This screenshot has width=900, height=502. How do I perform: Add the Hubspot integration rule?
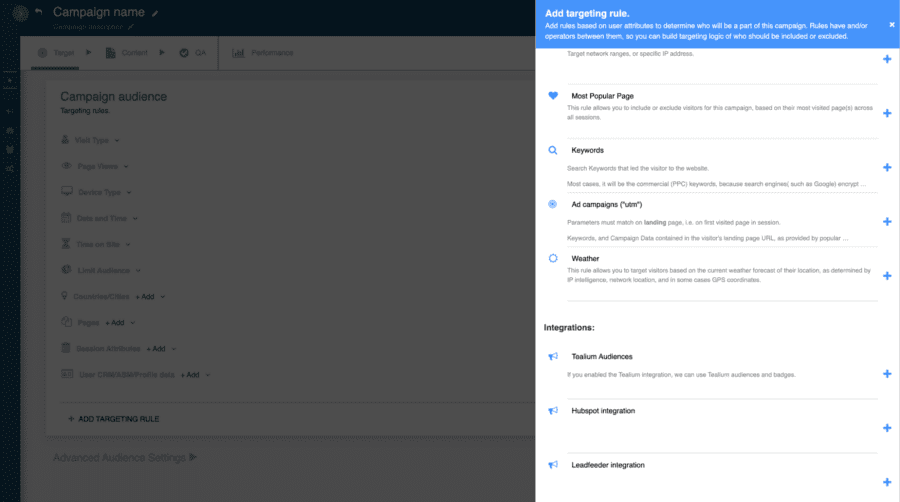coord(887,427)
